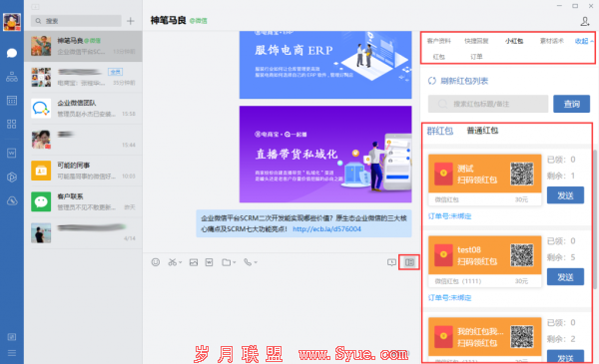This screenshot has width=599, height=364.
Task: Switch to the 素材话术 tab
Action: (552, 41)
